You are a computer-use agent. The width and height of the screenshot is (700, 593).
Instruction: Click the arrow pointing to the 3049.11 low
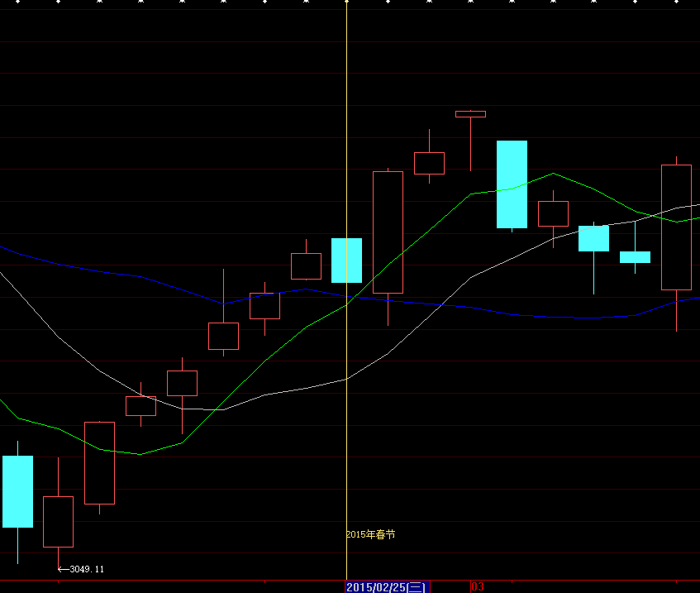(63, 569)
